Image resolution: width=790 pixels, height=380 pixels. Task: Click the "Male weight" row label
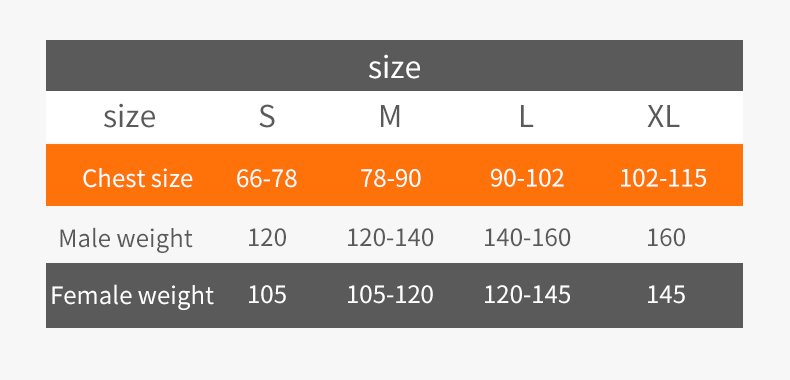[125, 238]
